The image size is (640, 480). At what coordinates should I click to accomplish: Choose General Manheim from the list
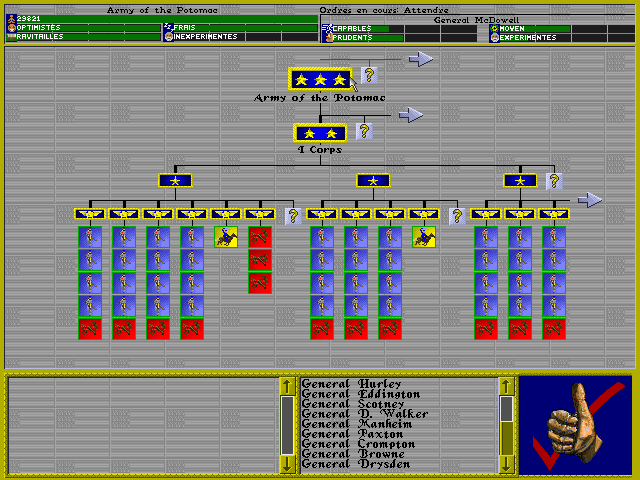coord(357,424)
